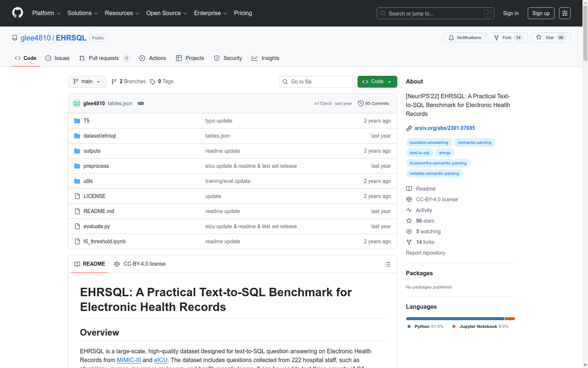
Task: Open the arxiv.org/abs/2301.07695 link
Action: (445, 128)
